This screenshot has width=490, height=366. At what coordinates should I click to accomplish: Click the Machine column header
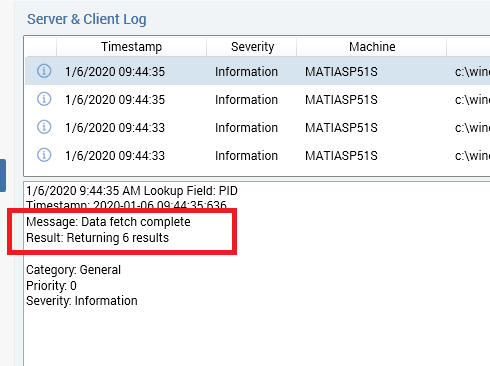coord(372,47)
